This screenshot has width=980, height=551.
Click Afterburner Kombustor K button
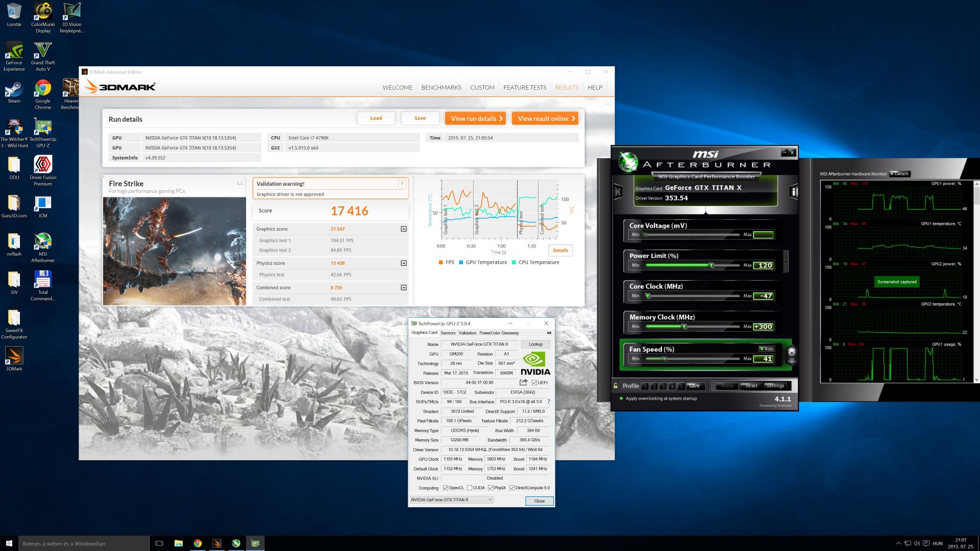tap(618, 192)
